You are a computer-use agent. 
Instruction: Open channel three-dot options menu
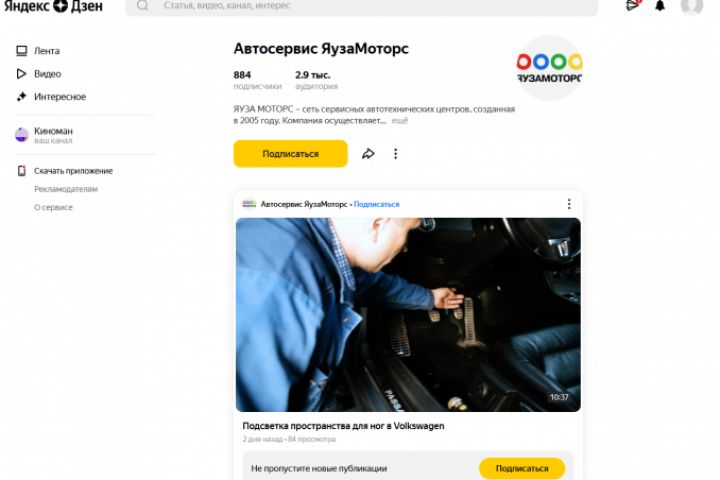tap(395, 154)
